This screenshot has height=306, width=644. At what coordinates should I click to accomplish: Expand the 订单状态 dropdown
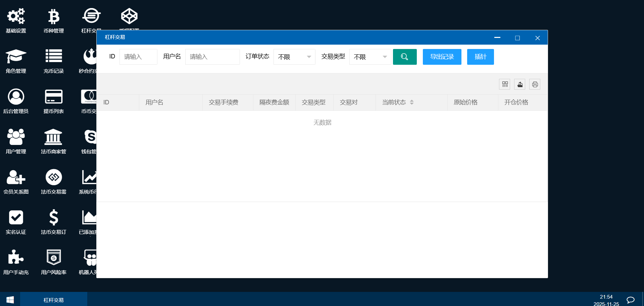[294, 57]
